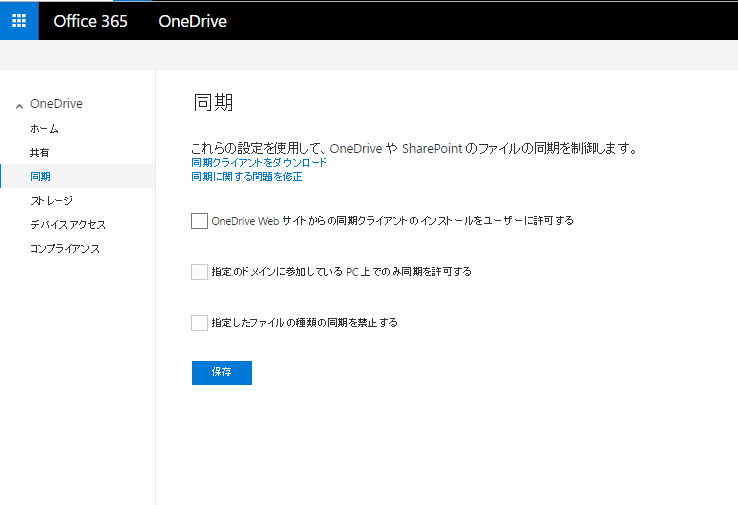Open the デバイス アクセス navigation item
This screenshot has width=738, height=505.
(x=68, y=224)
